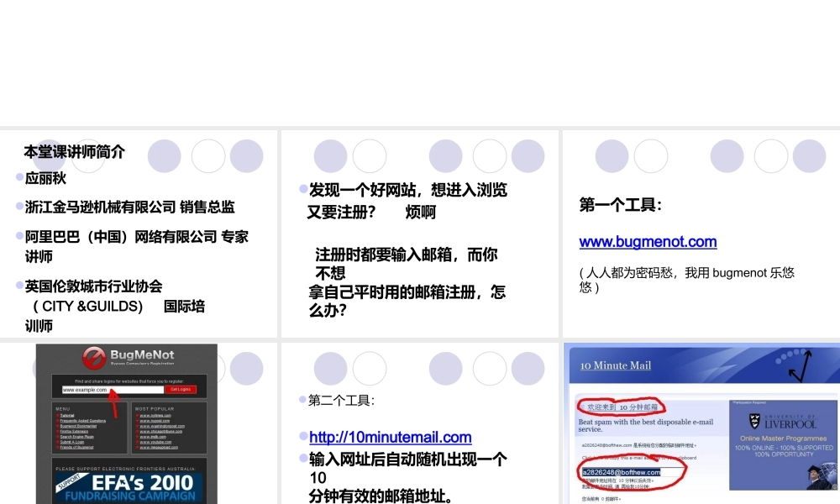Select the line 英国伦敦城市行业协会
Image resolution: width=840 pixels, height=504 pixels.
(94, 286)
